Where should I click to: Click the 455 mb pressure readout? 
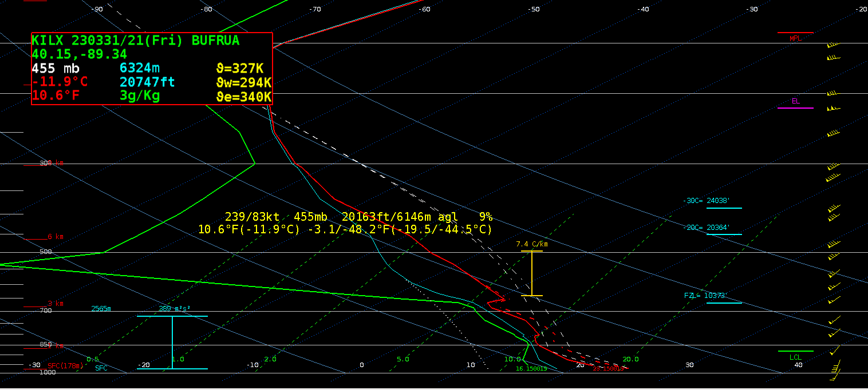pyautogui.click(x=56, y=68)
